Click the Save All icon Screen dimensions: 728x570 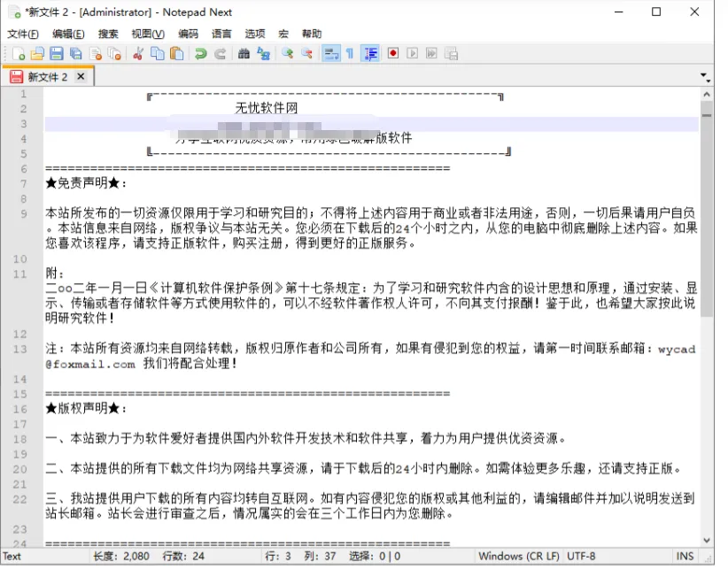75,54
